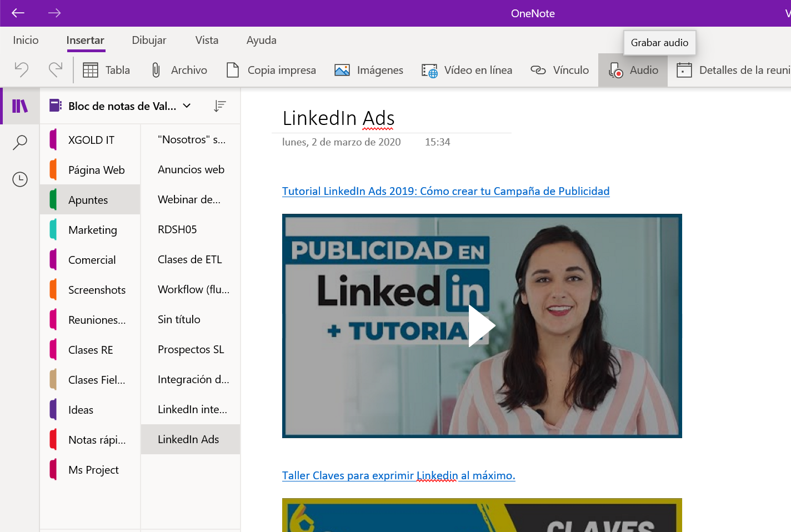The height and width of the screenshot is (532, 791).
Task: Insert a table with Tabla
Action: pos(106,70)
